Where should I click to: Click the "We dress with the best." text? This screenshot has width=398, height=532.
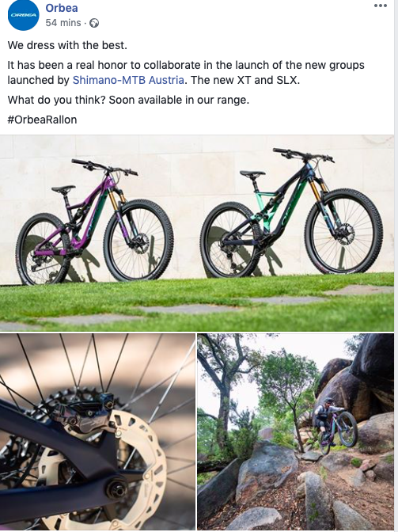(67, 45)
